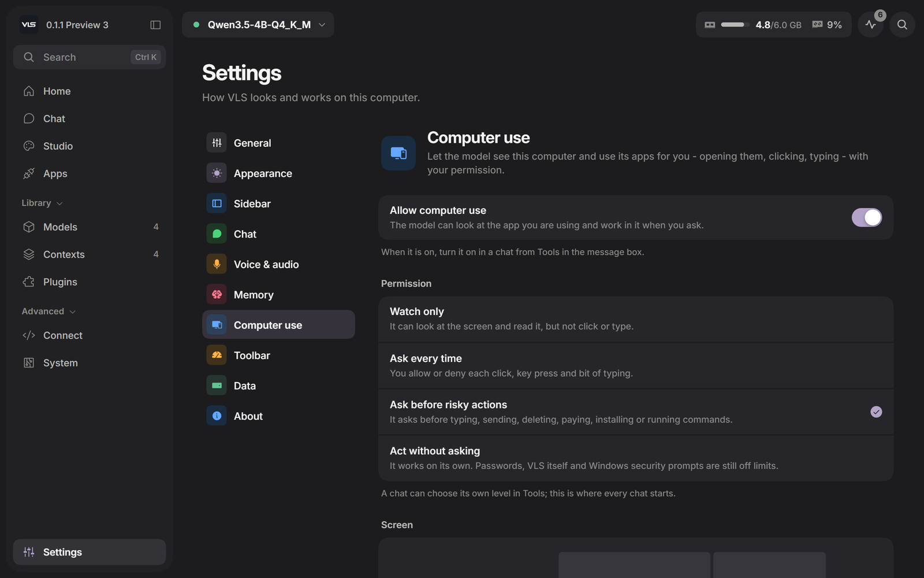Click the memory usage bar at top
Image resolution: width=924 pixels, height=578 pixels.
(x=735, y=25)
